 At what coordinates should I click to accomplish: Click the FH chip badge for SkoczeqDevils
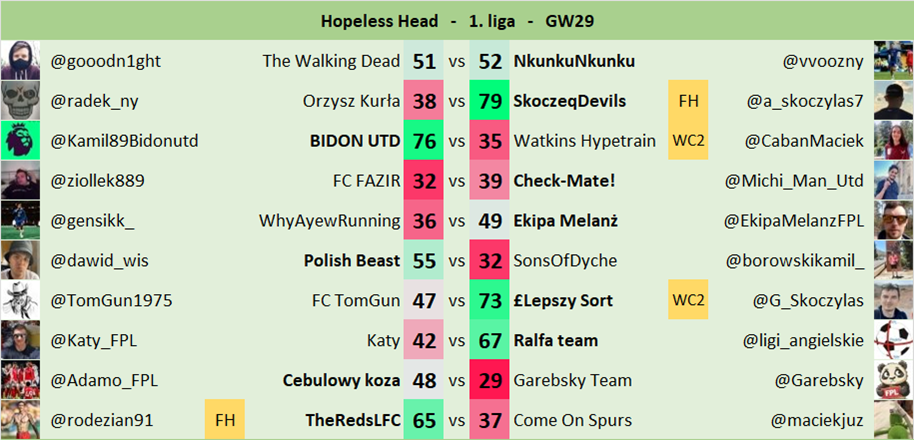click(x=688, y=101)
